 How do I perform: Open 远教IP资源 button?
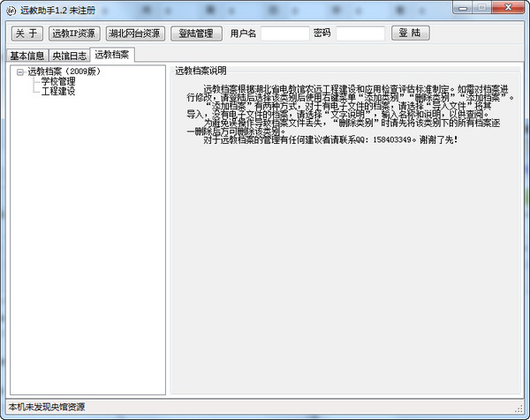pyautogui.click(x=74, y=34)
